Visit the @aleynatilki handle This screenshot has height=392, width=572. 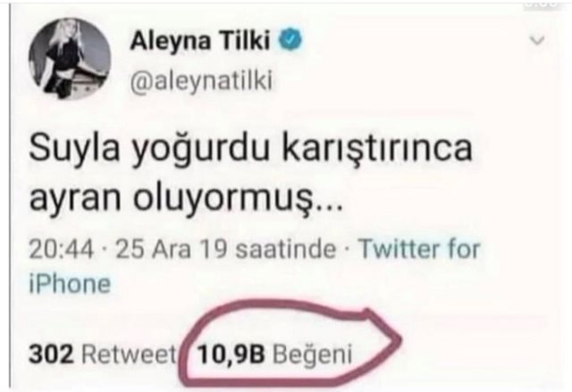201,80
